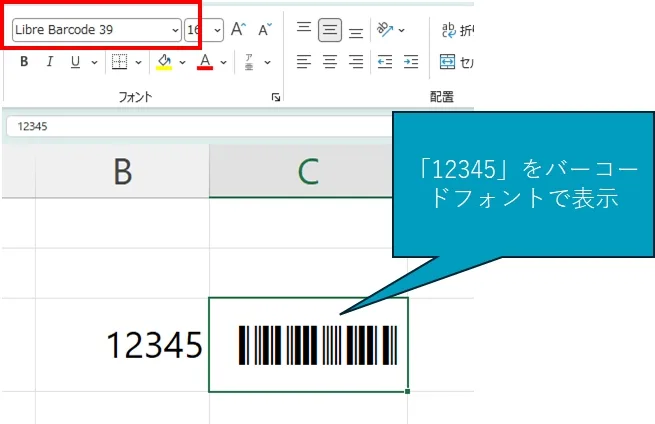Screen dimensions: 655x424
Task: Merge and center cells button
Action: pyautogui.click(x=456, y=62)
